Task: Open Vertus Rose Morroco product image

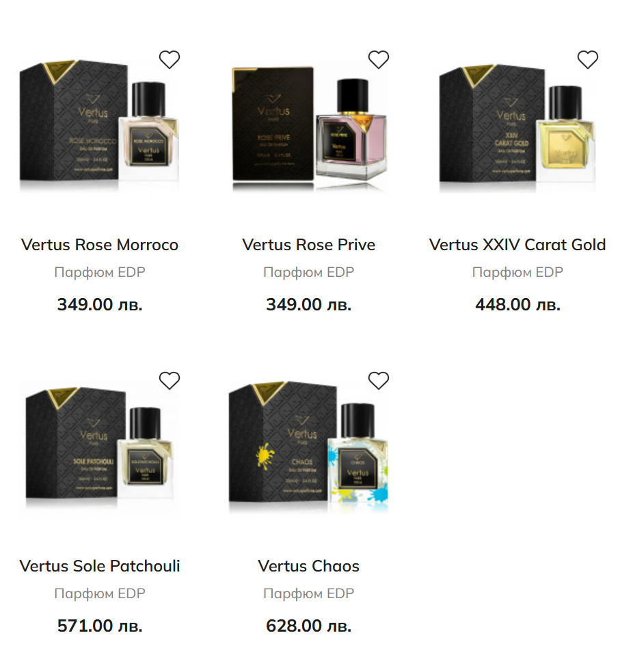Action: coord(99,125)
